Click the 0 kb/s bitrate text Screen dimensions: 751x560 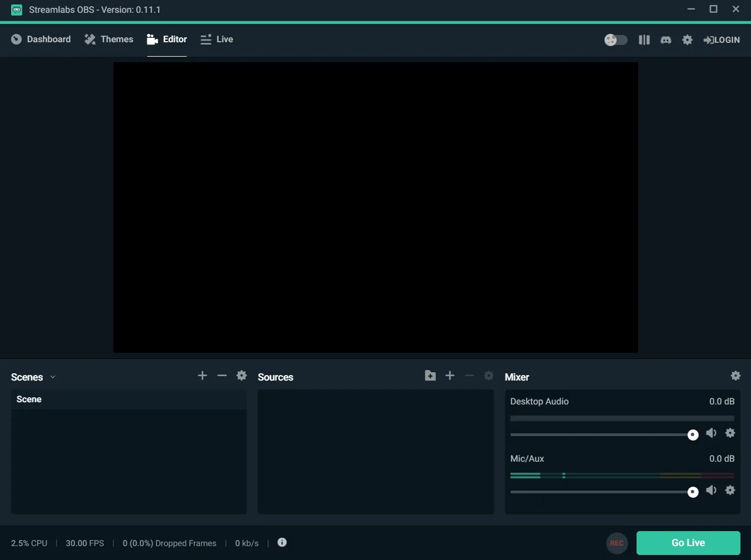[x=247, y=543]
